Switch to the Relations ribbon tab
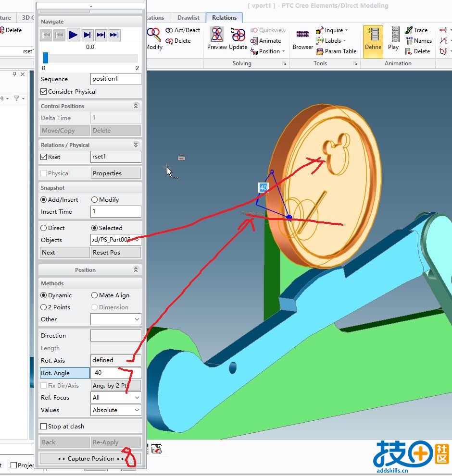 pos(225,18)
